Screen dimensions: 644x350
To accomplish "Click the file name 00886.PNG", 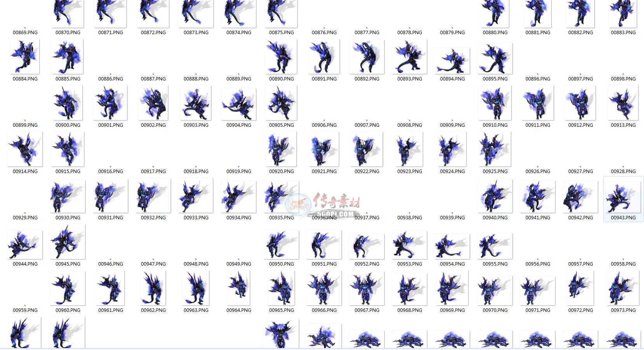I will 111,79.
